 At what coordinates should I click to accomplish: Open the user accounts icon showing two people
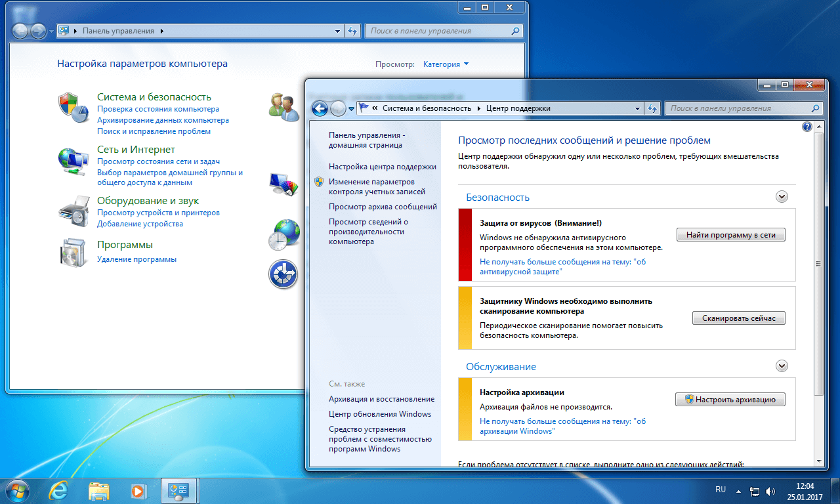click(x=284, y=106)
